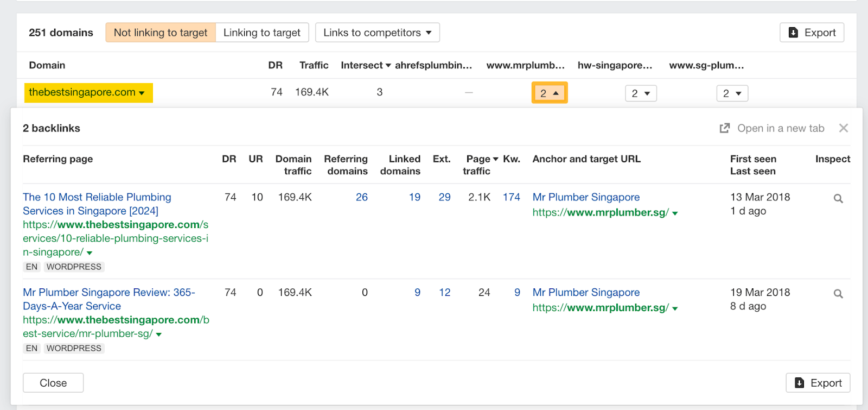Sort domains by Traffic column header
This screenshot has width=868, height=410.
pos(314,65)
